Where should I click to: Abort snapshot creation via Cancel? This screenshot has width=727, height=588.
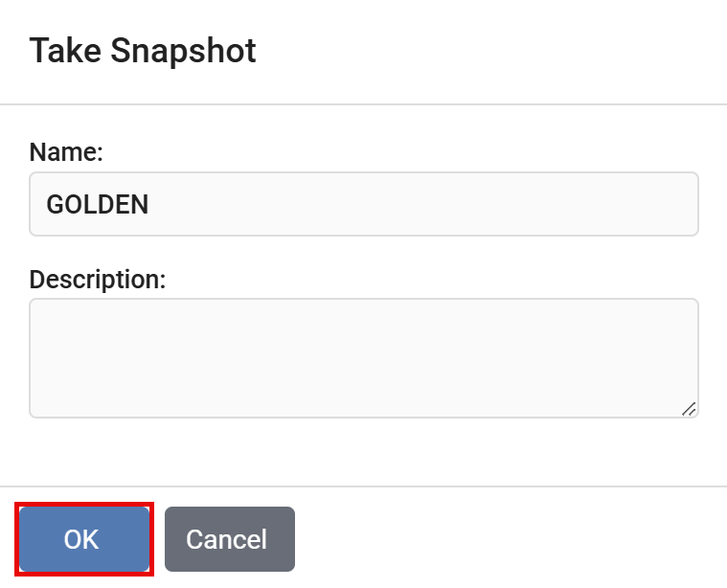click(230, 539)
